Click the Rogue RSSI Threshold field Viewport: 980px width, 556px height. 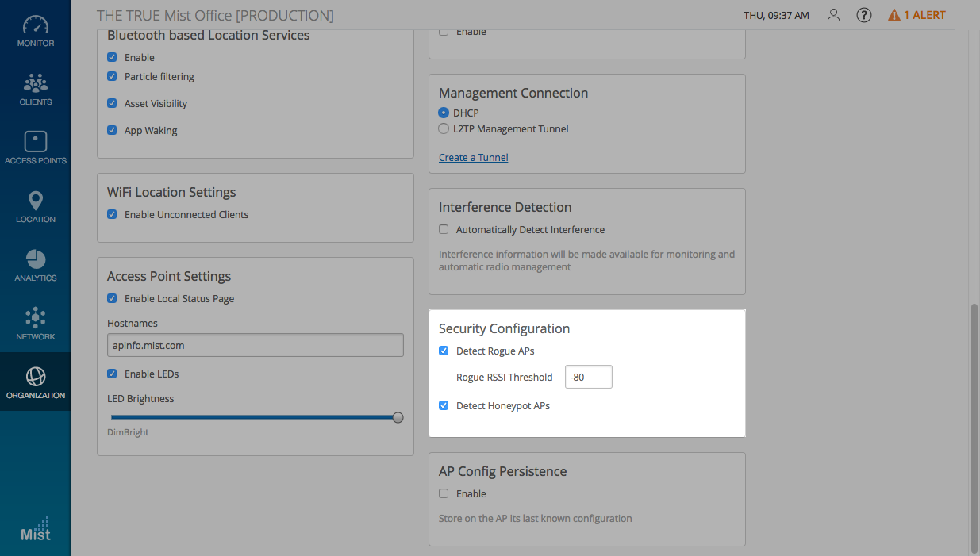(x=588, y=377)
